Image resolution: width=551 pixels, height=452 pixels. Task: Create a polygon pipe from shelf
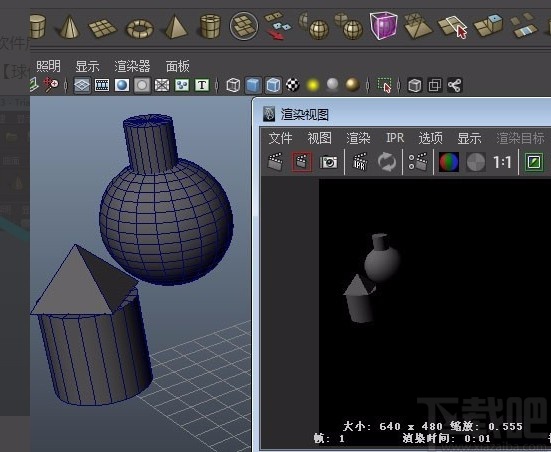tap(210, 26)
